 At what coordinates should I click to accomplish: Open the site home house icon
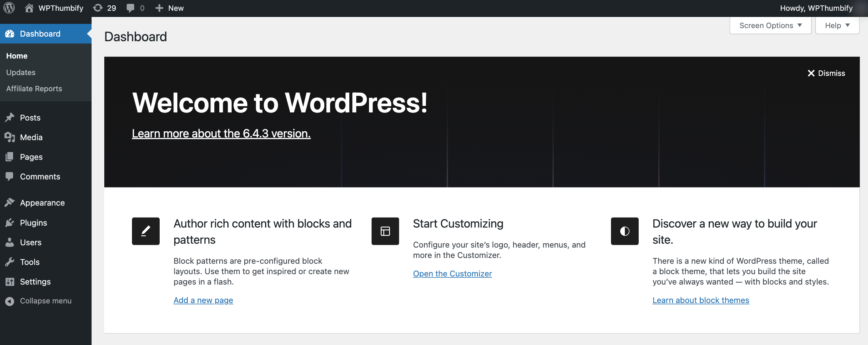(x=29, y=8)
